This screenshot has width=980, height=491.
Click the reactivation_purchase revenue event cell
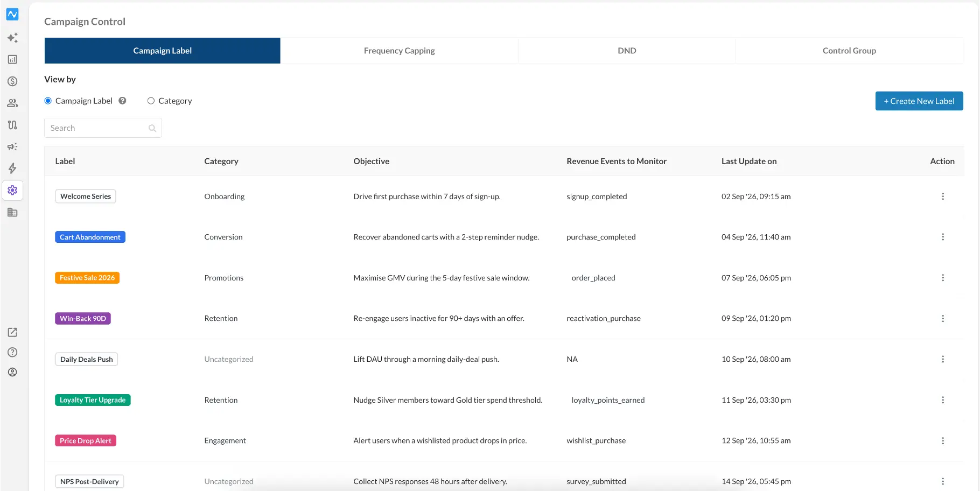tap(604, 319)
